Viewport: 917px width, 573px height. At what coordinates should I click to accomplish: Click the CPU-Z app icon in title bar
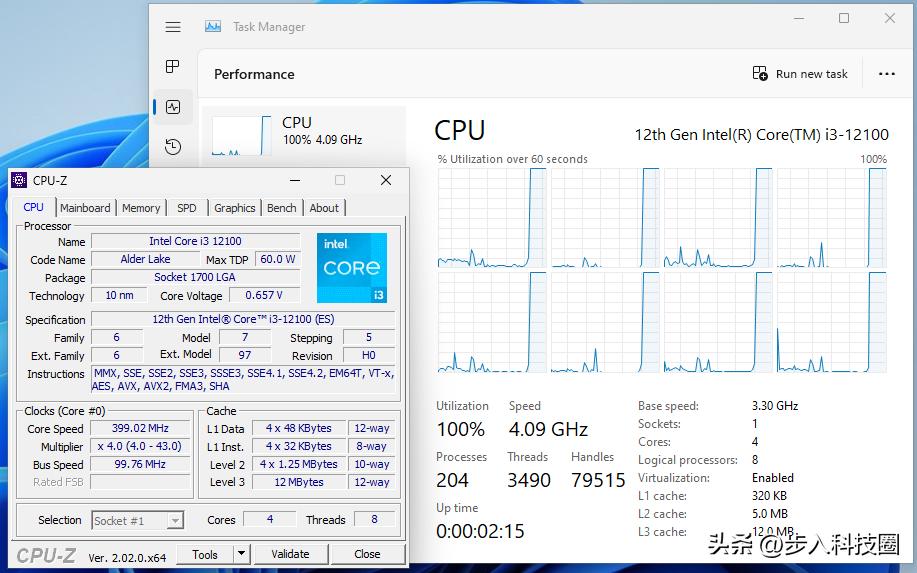(19, 180)
